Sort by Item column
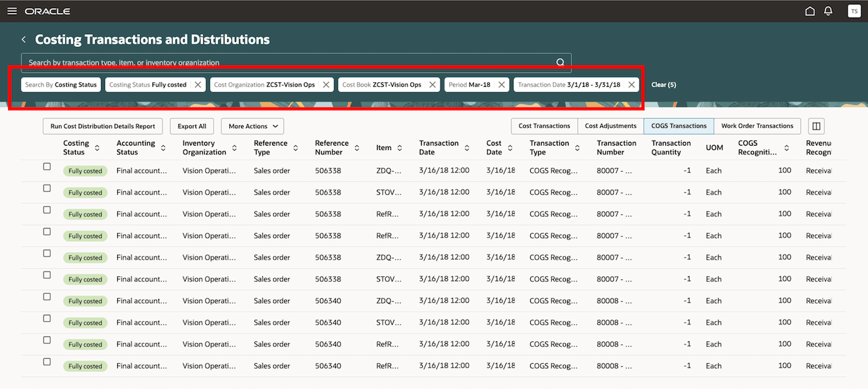This screenshot has height=391, width=868. (x=400, y=148)
